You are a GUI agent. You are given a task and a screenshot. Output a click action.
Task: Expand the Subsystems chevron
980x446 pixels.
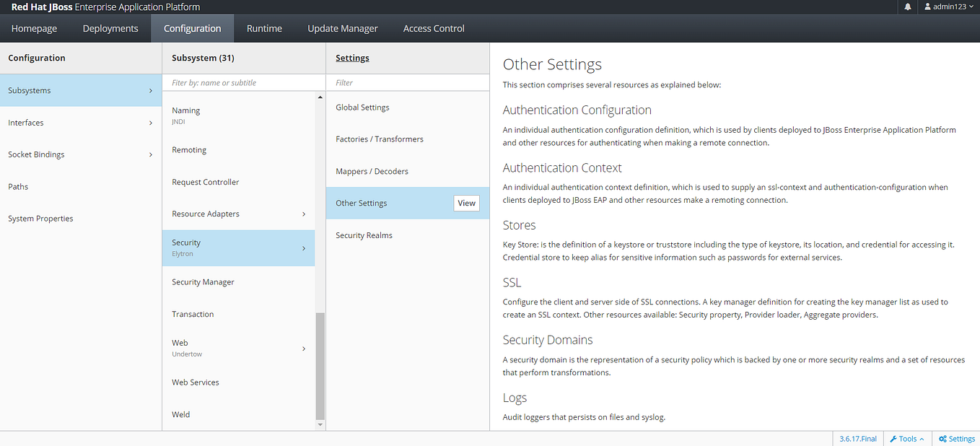pyautogui.click(x=150, y=91)
